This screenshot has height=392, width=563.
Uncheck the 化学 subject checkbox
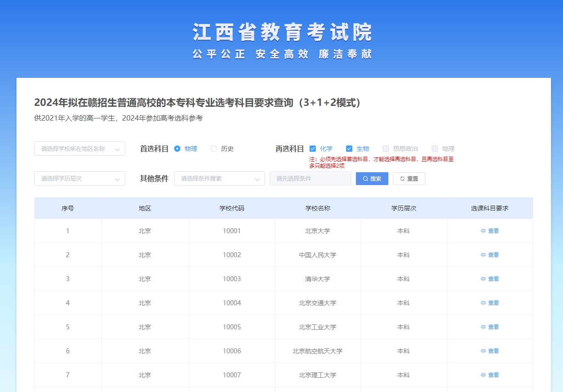click(314, 149)
